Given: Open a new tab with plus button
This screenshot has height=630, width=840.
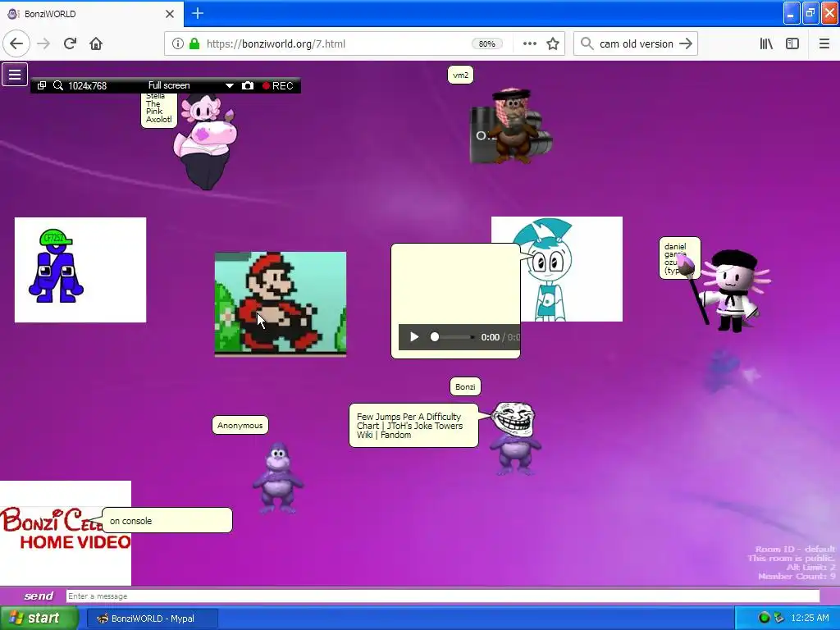Looking at the screenshot, I should point(198,13).
